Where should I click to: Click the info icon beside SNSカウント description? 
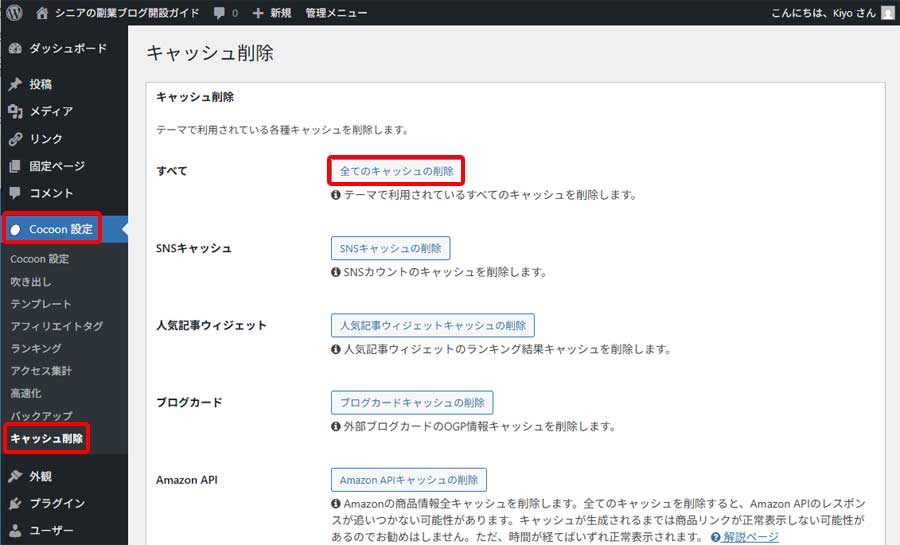tap(336, 272)
